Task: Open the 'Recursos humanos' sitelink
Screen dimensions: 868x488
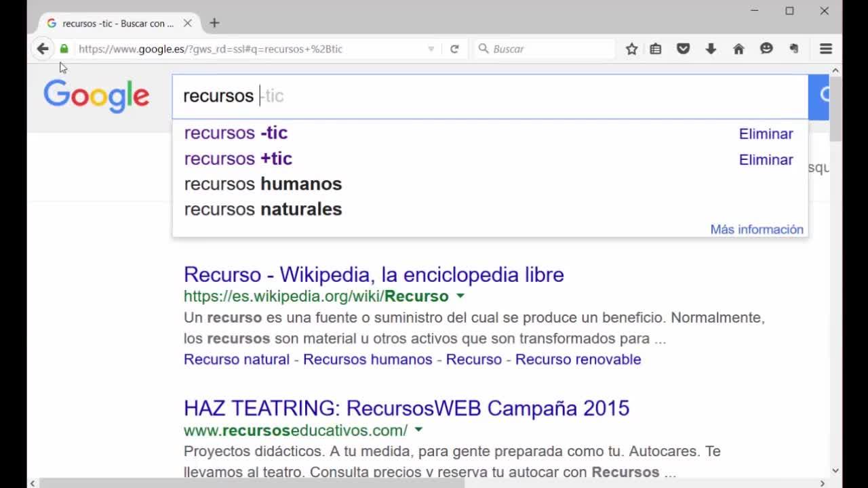Action: (x=368, y=359)
